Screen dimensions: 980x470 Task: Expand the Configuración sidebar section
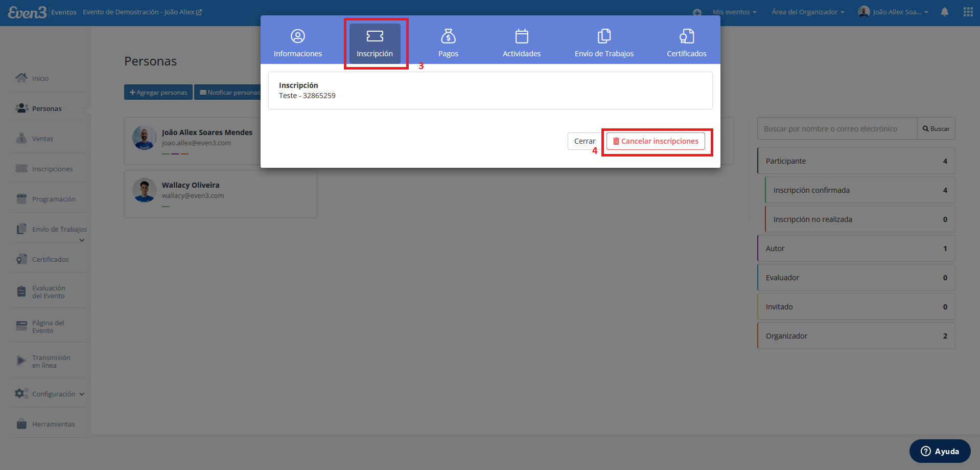pos(50,394)
